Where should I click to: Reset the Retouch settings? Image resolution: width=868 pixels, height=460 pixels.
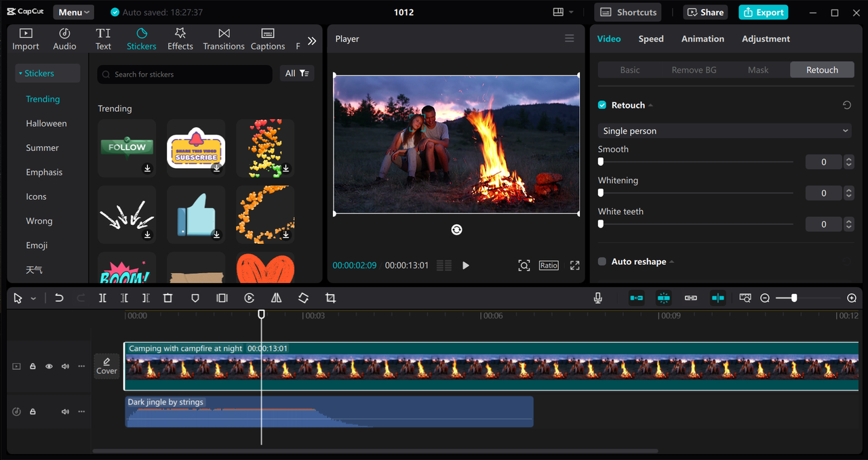[x=847, y=105]
